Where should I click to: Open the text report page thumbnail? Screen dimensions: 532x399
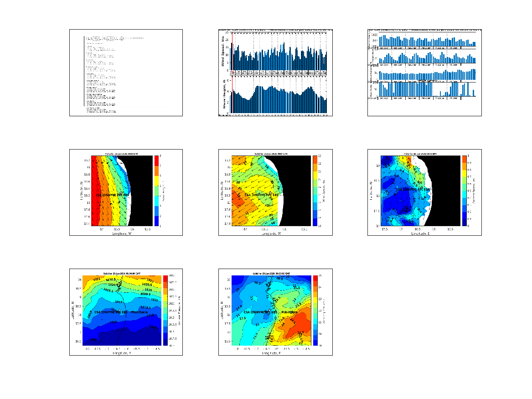pos(126,73)
